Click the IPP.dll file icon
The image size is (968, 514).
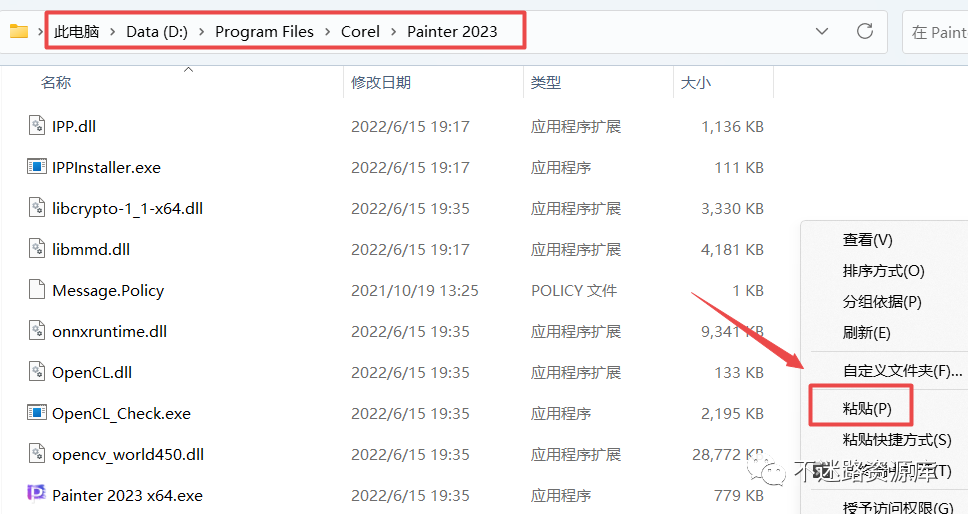37,126
